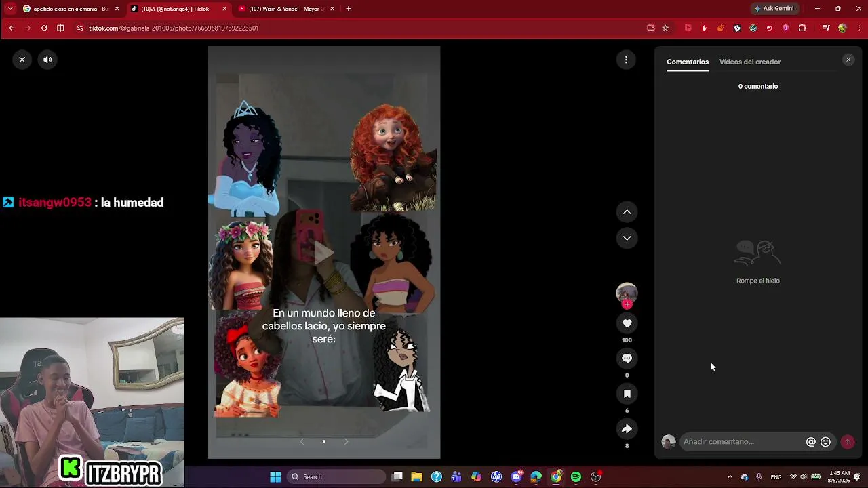Switch to the 'apellido exiso en alemania' tab
868x488 pixels.
(x=70, y=9)
